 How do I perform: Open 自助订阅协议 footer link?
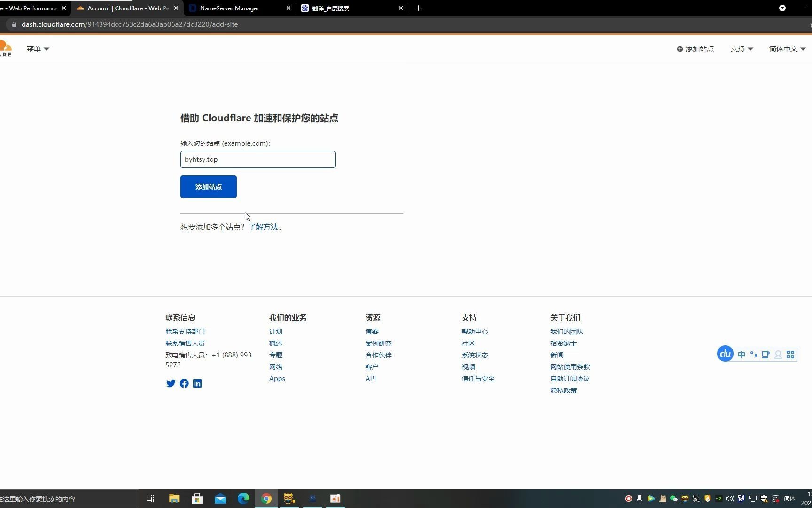[x=570, y=379]
